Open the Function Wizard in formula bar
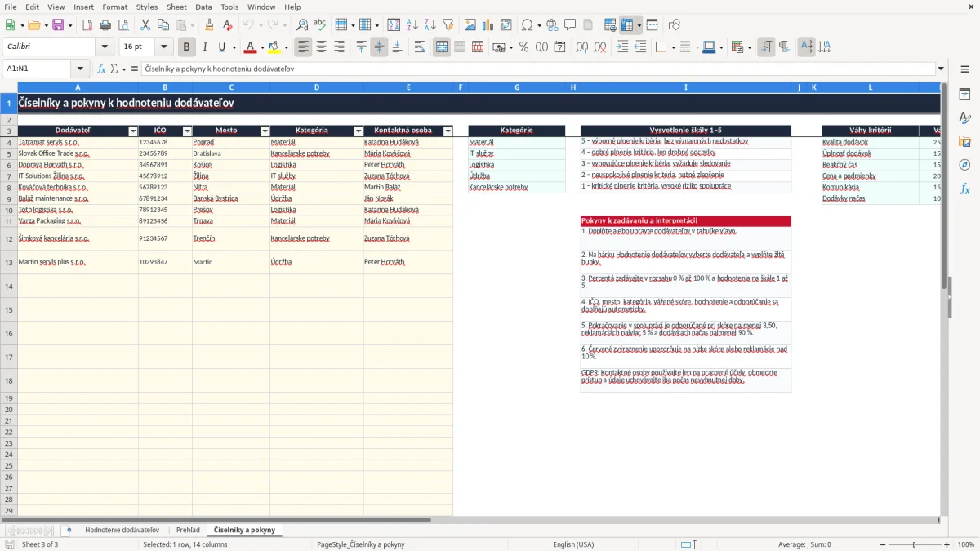 pyautogui.click(x=102, y=69)
